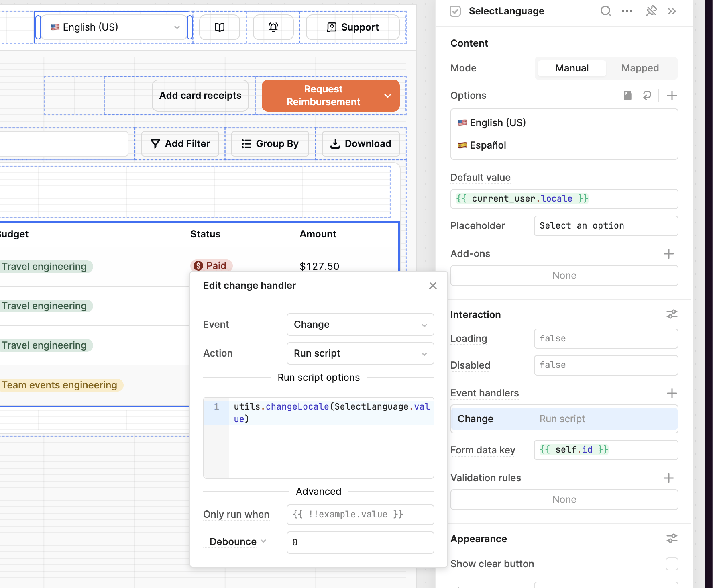713x588 pixels.
Task: Open the Debounce dropdown label
Action: pos(238,542)
